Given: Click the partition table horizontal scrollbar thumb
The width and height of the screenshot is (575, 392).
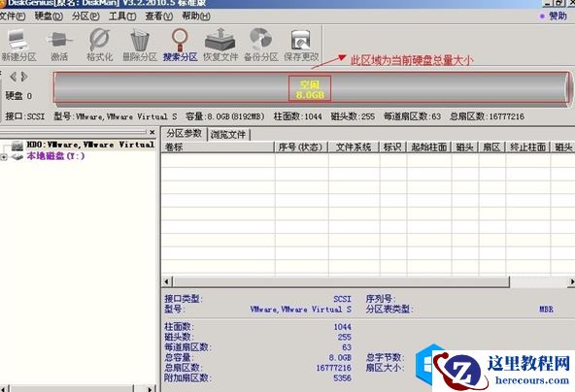Looking at the screenshot, I should coord(341,281).
